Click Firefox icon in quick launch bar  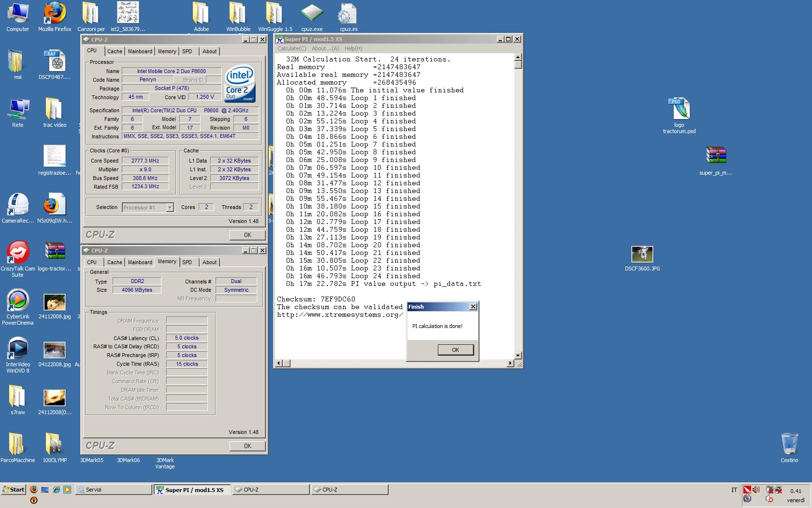click(x=34, y=490)
